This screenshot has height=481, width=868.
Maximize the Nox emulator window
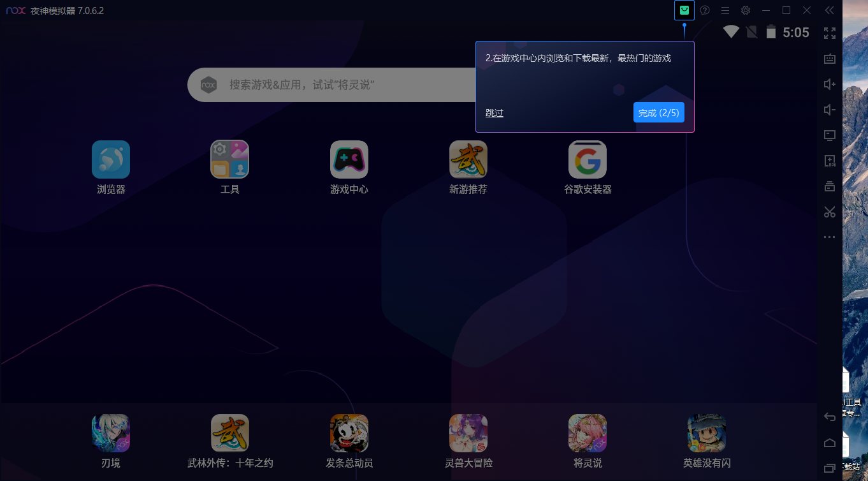[x=786, y=10]
